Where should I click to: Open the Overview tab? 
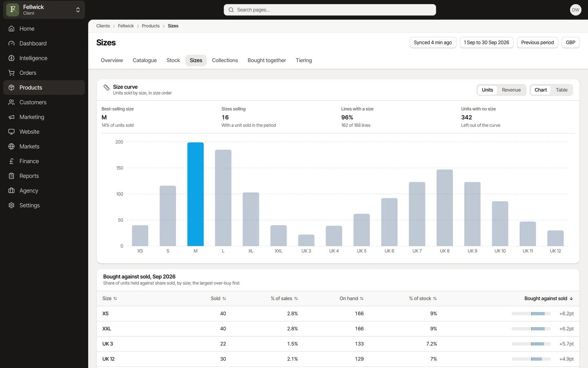(x=112, y=61)
